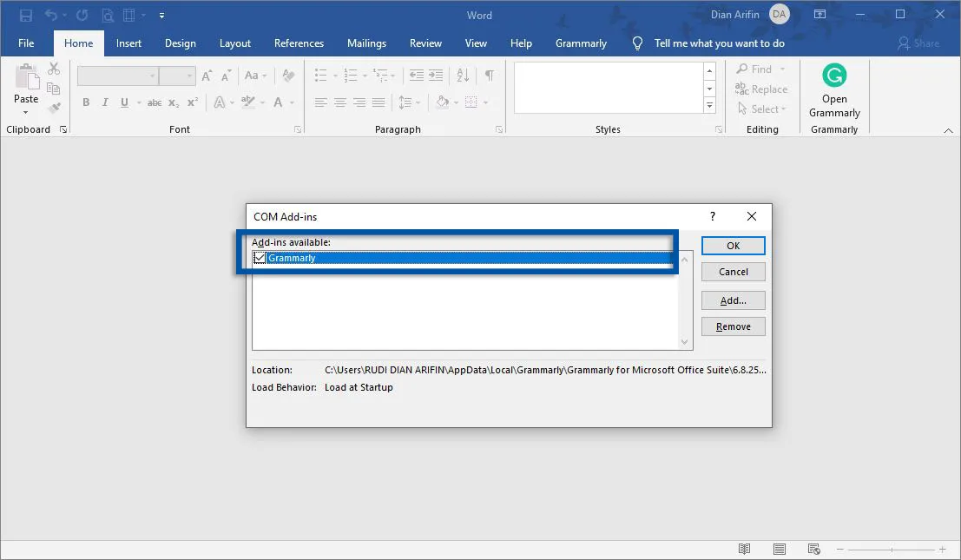Click Add to install a new add-in
The width and height of the screenshot is (961, 560).
click(734, 300)
